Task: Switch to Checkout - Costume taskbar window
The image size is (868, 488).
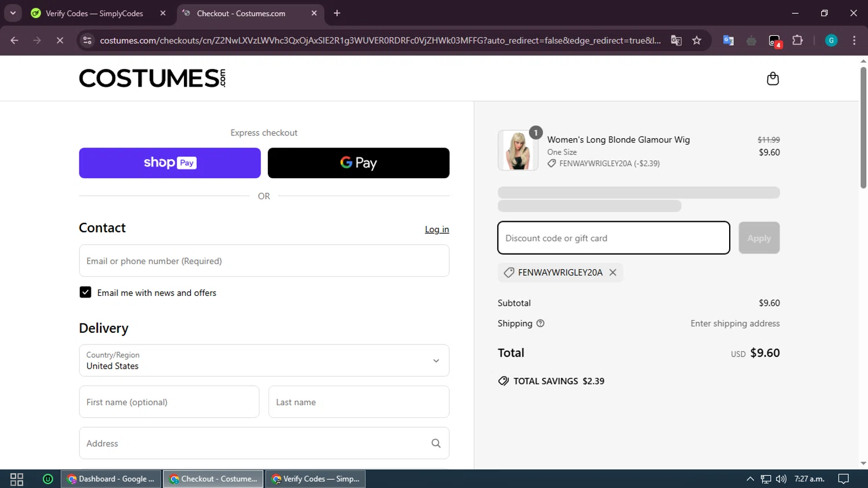Action: (x=213, y=479)
